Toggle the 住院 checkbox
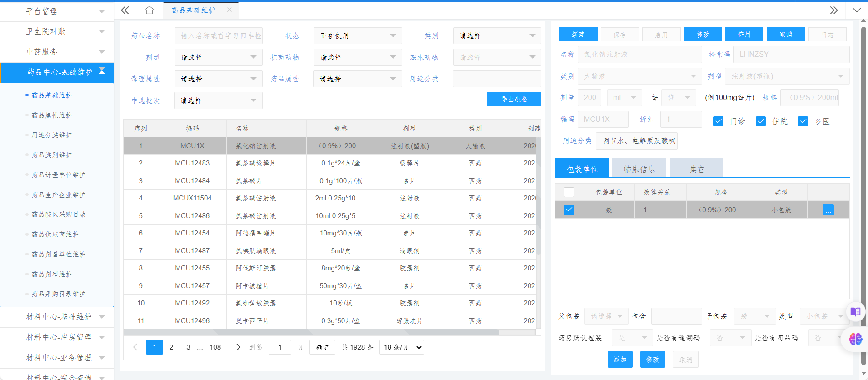This screenshot has width=868, height=380. (761, 121)
